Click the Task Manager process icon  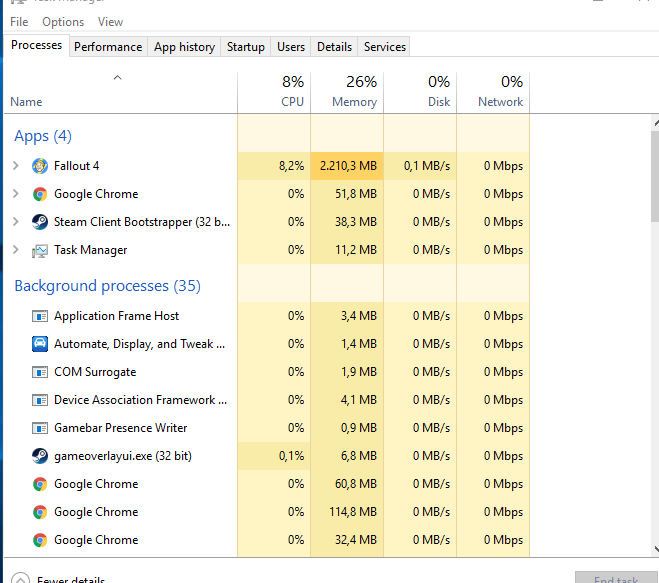[x=40, y=250]
